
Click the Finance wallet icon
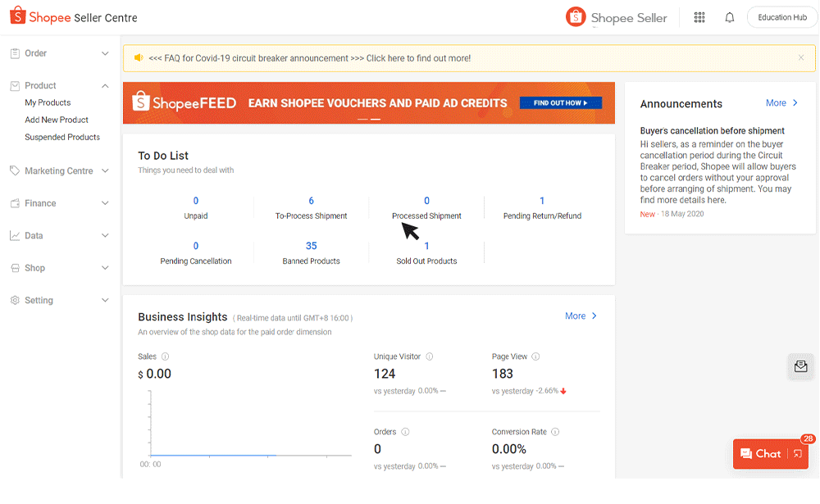tap(15, 203)
